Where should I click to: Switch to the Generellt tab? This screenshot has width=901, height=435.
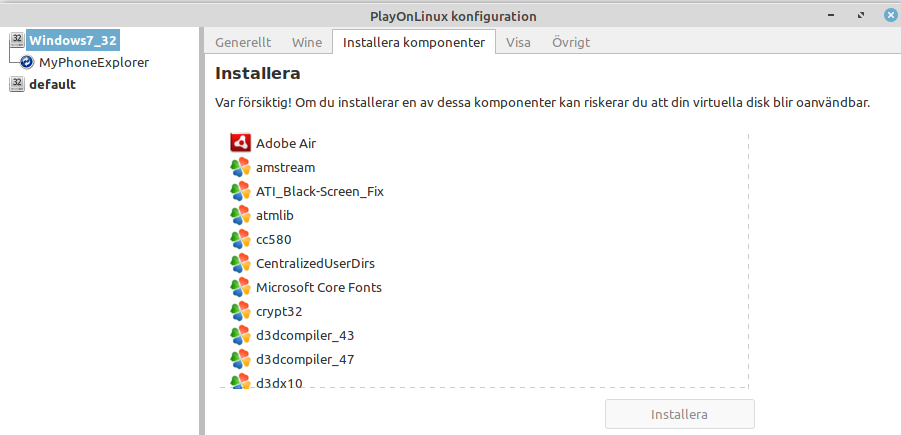coord(242,43)
